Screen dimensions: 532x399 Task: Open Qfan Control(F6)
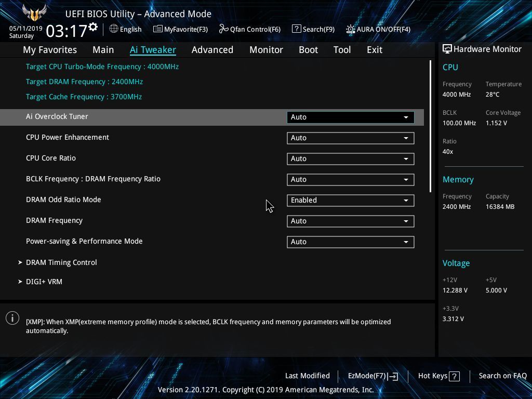pos(250,29)
